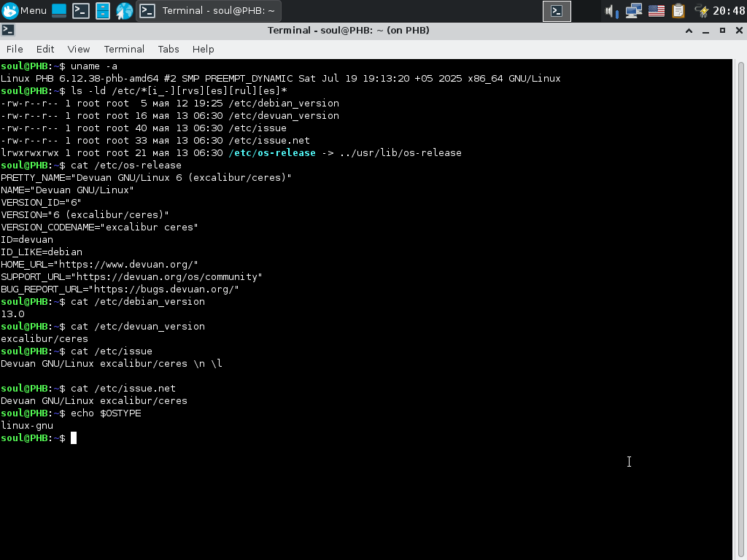Click the VERSION_CODENAME line
Image resolution: width=747 pixels, height=560 pixels.
click(x=99, y=227)
